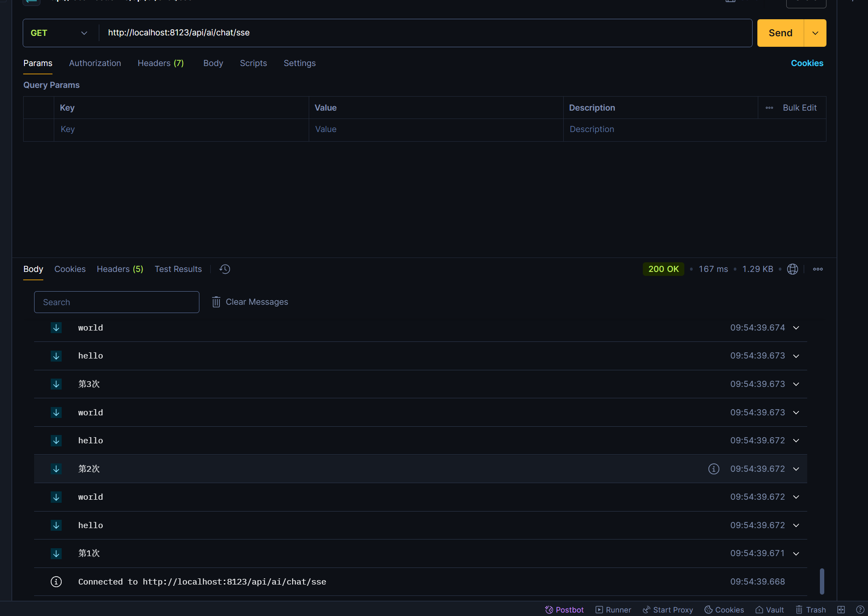Click the request URL field
This screenshot has width=868, height=616.
425,33
